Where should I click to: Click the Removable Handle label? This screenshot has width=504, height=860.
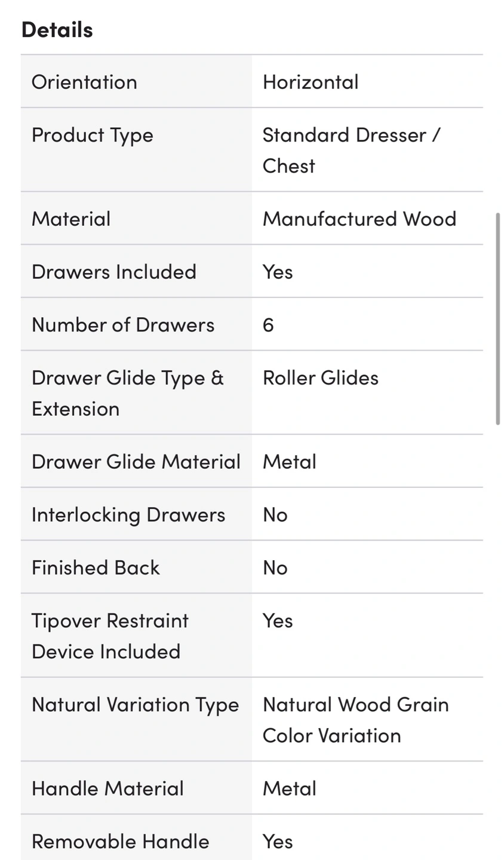pyautogui.click(x=121, y=841)
